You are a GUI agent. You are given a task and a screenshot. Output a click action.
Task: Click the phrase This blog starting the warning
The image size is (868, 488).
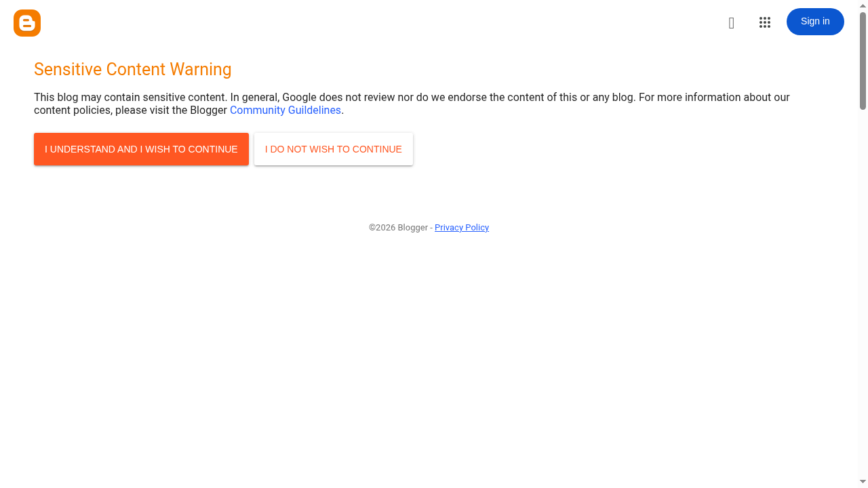(x=56, y=98)
